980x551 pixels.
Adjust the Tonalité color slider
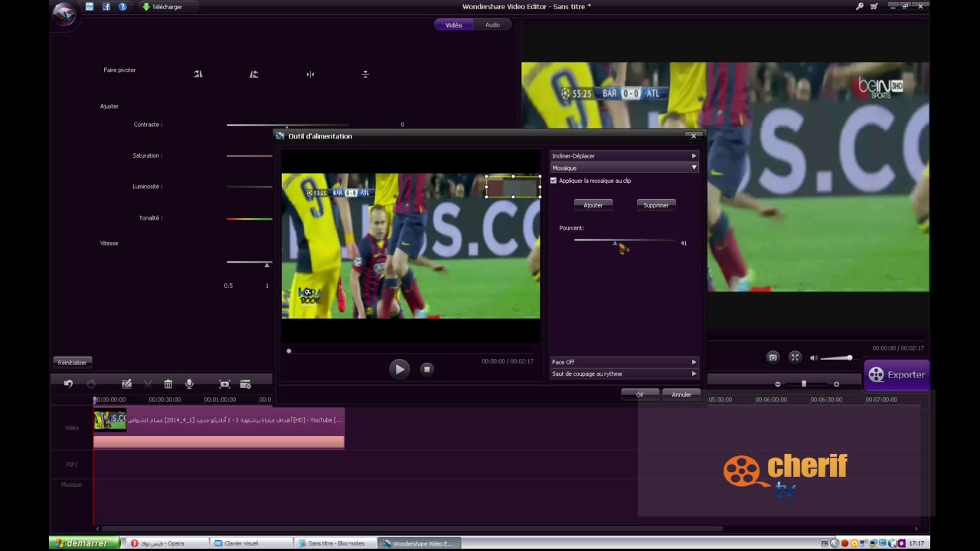(250, 219)
